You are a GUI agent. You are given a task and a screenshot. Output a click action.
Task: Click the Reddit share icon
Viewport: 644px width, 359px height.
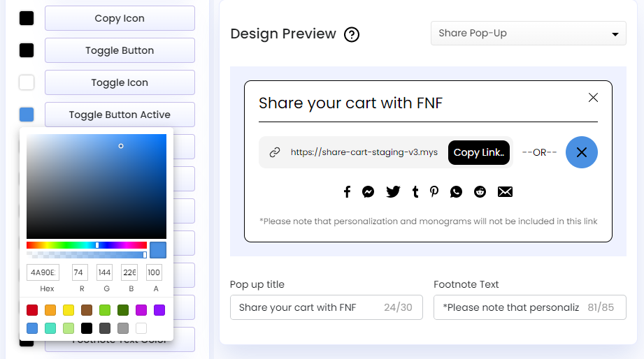[x=480, y=191]
